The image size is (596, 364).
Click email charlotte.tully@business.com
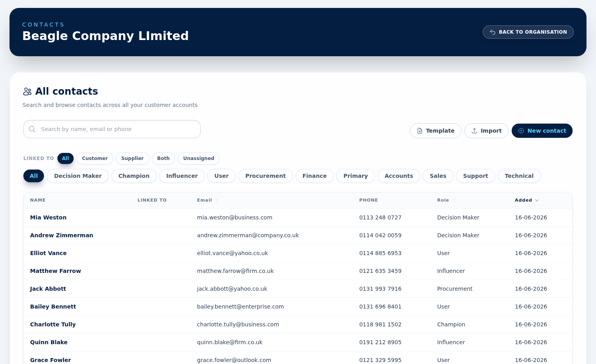click(238, 324)
